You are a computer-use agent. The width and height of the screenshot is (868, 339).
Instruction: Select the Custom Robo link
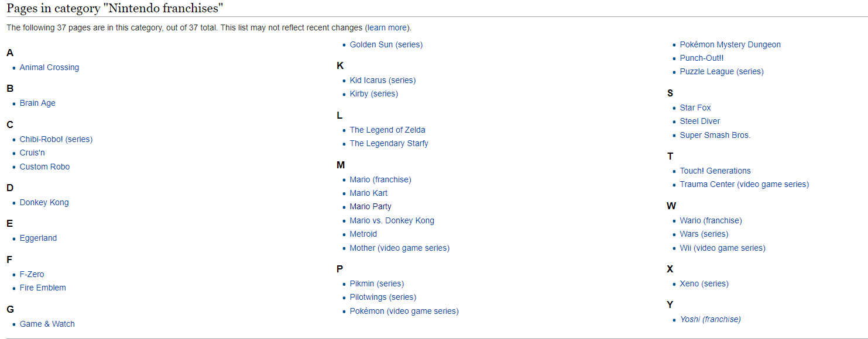point(44,167)
